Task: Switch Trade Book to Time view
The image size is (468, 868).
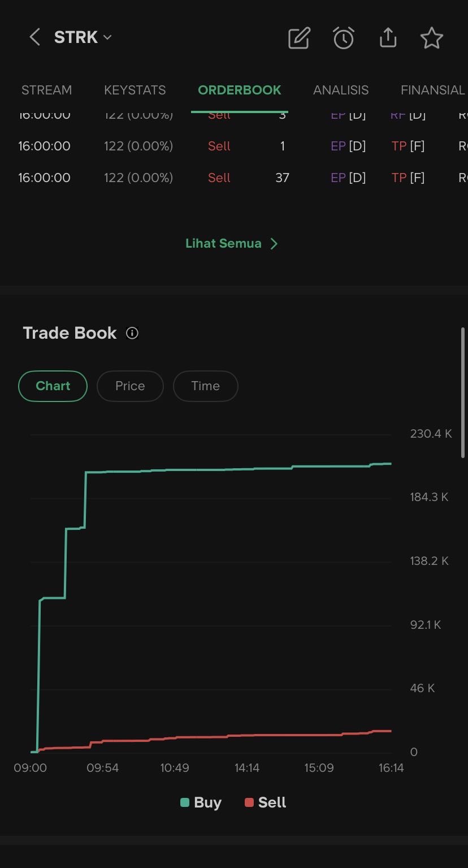Action: click(x=205, y=386)
